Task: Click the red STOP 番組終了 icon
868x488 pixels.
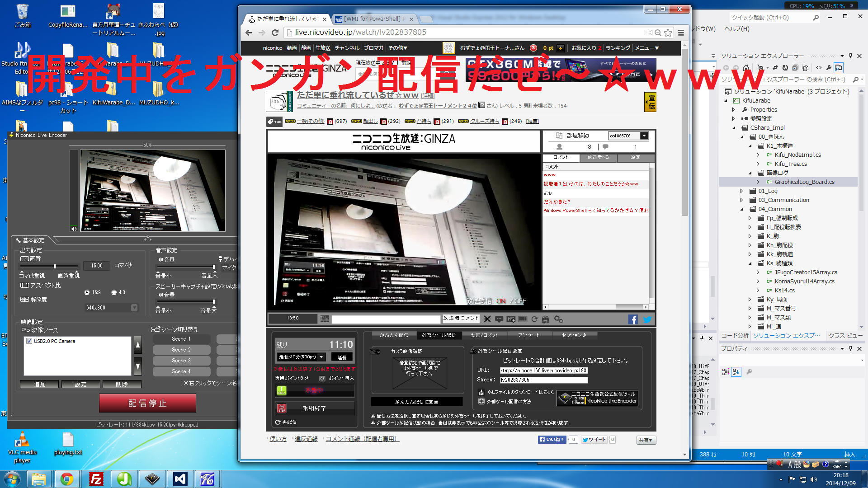Action: [282, 408]
